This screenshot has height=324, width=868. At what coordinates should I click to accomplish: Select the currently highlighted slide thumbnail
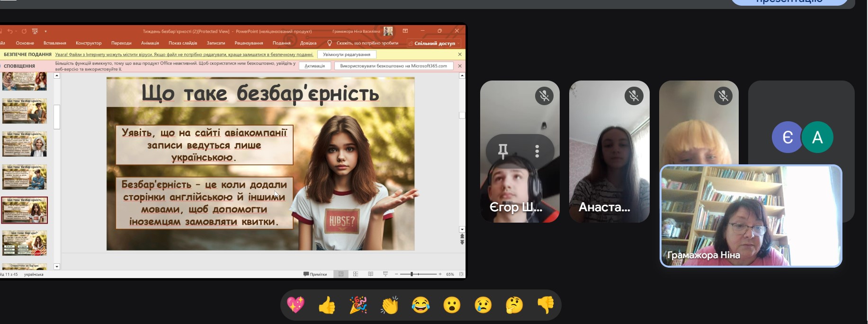tap(25, 210)
